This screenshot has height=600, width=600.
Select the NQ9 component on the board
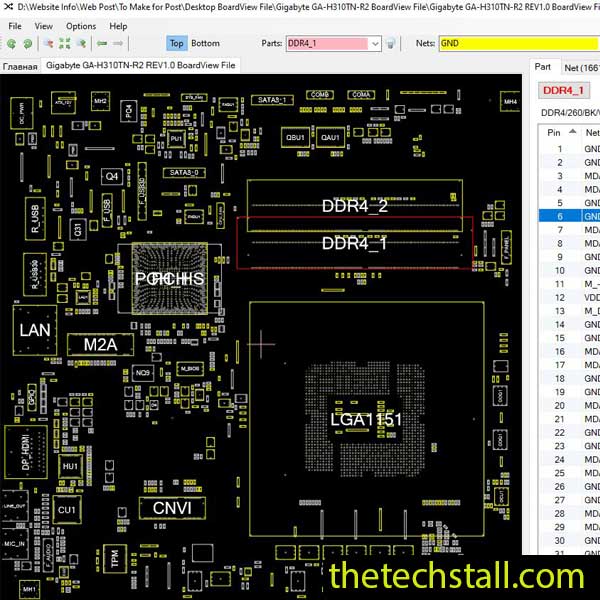143,372
